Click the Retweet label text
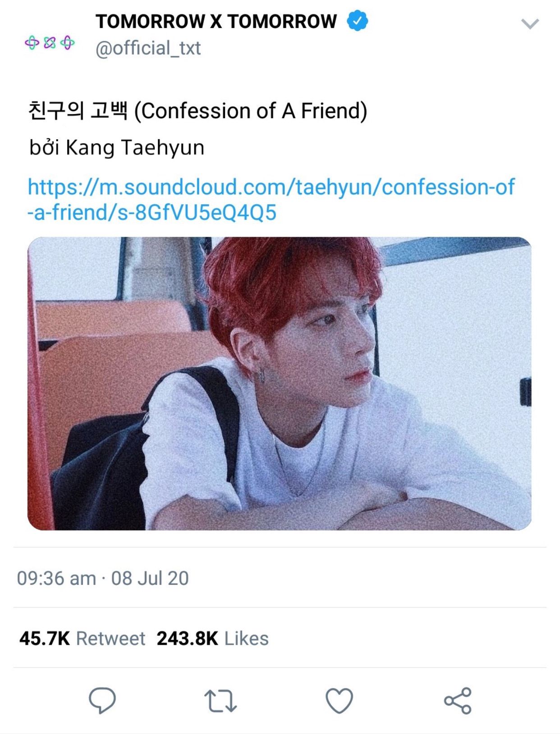The image size is (560, 734). 110,638
